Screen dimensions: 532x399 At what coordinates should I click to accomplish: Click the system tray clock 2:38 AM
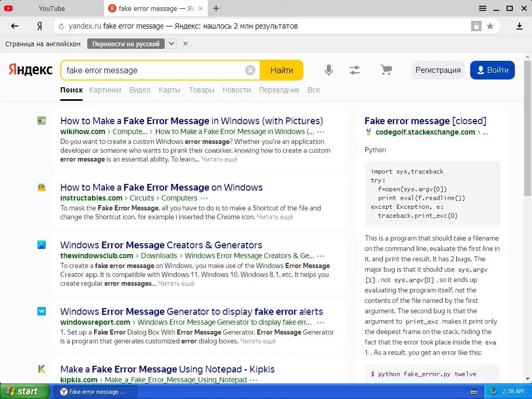513,392
